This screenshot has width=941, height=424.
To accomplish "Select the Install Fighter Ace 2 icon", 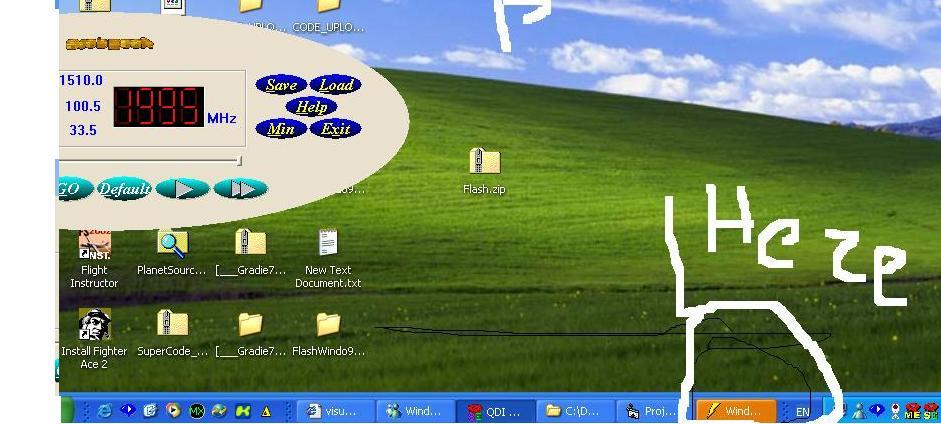I will pyautogui.click(x=94, y=324).
